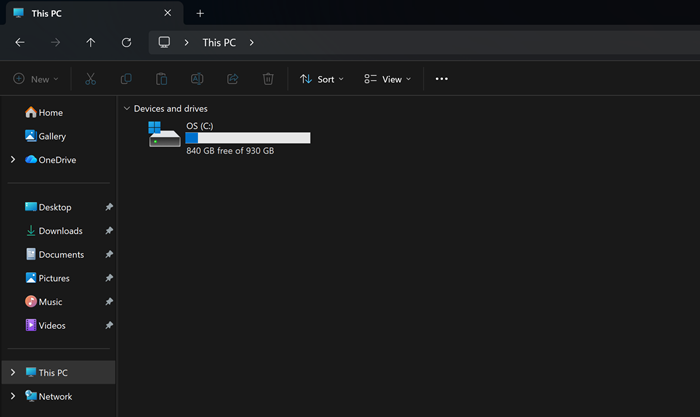The width and height of the screenshot is (700, 417).
Task: Click the Copy icon in toolbar
Action: 126,79
